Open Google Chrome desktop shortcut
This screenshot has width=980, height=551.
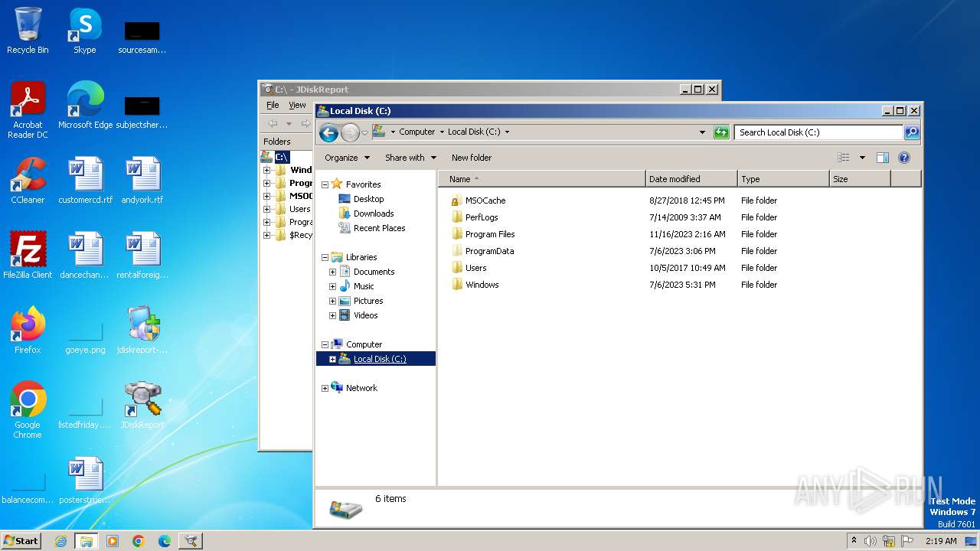[28, 410]
